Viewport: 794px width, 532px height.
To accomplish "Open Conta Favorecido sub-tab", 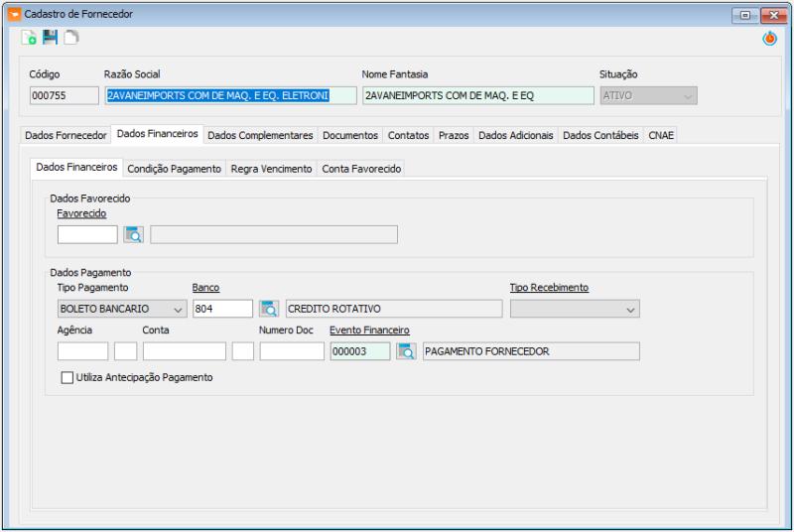I will pos(361,169).
